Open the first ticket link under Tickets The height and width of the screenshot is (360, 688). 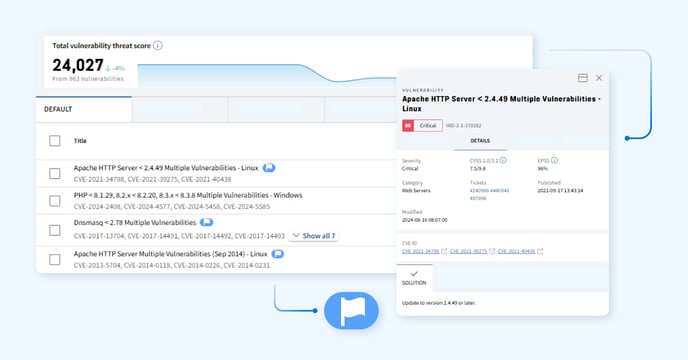click(479, 191)
